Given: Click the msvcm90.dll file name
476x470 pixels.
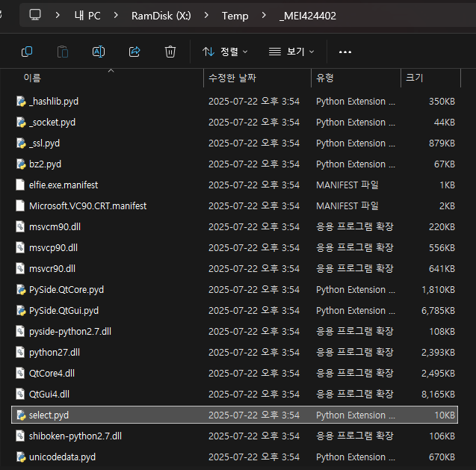Looking at the screenshot, I should pos(55,227).
